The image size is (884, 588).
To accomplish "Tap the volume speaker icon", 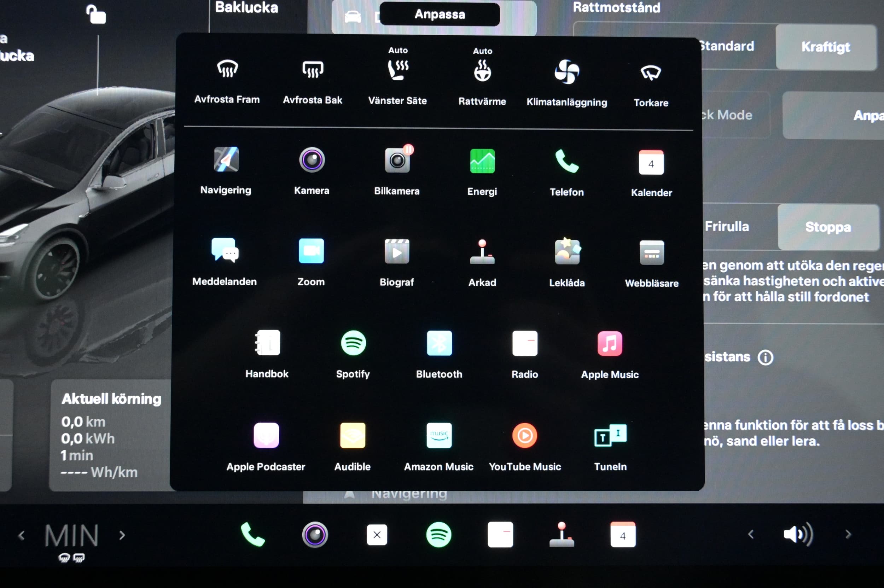I will coord(799,534).
